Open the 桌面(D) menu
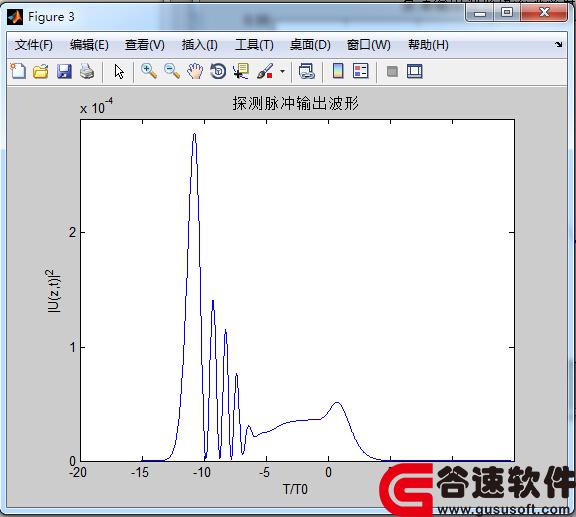The width and height of the screenshot is (576, 517). (x=310, y=45)
